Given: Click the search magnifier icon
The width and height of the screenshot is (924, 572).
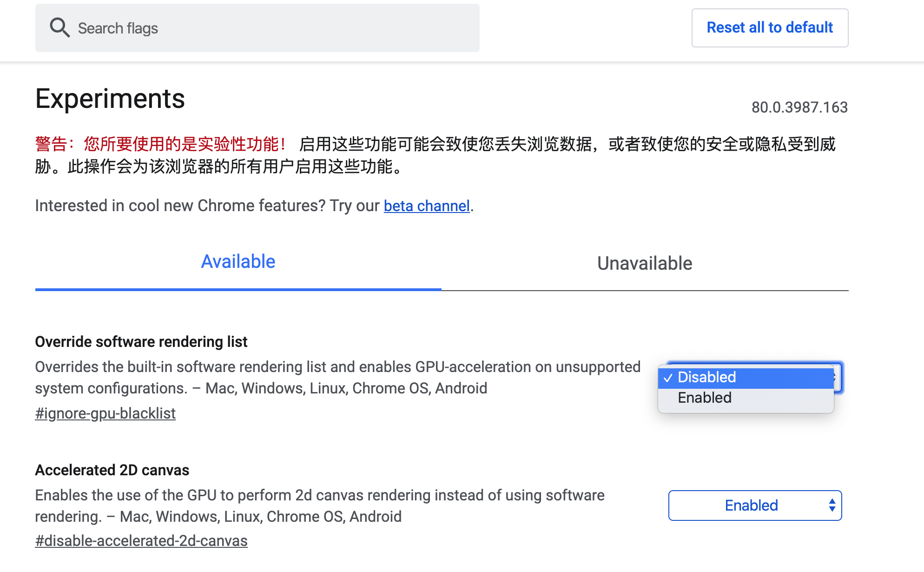Looking at the screenshot, I should pyautogui.click(x=60, y=28).
